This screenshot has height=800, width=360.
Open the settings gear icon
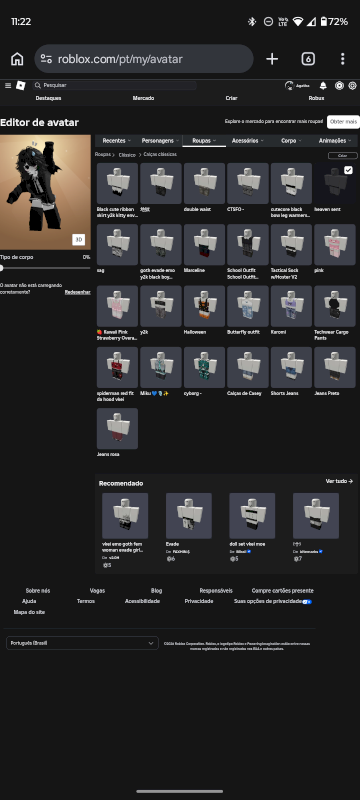point(352,86)
